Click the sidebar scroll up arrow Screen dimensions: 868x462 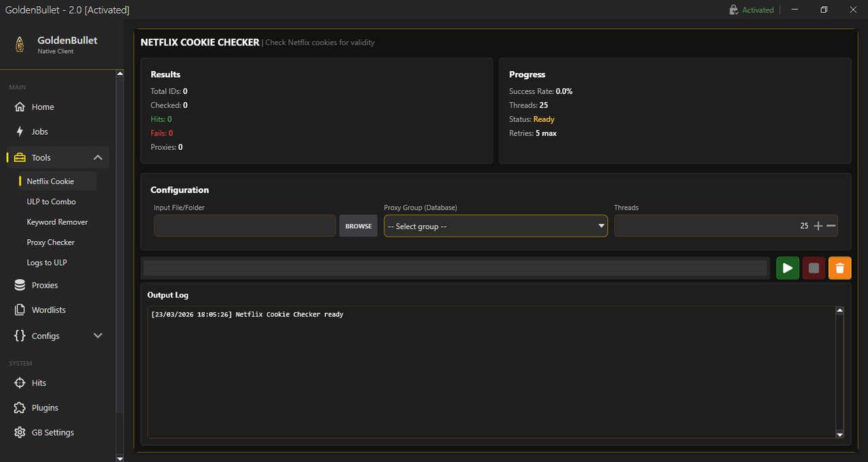pos(120,73)
